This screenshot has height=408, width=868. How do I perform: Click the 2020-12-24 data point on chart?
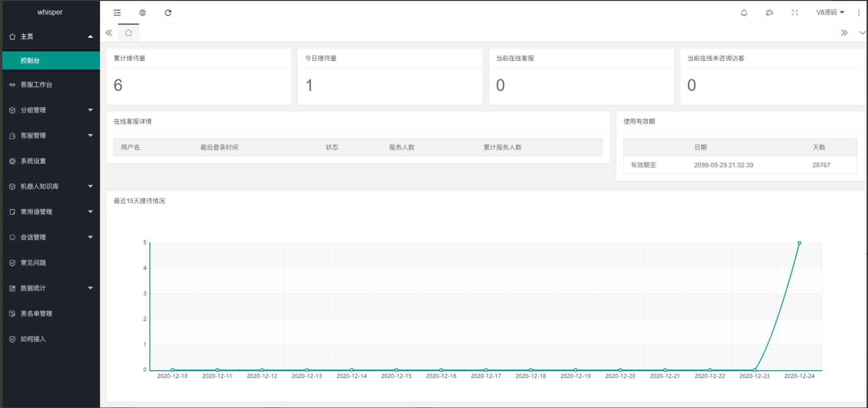coord(799,243)
